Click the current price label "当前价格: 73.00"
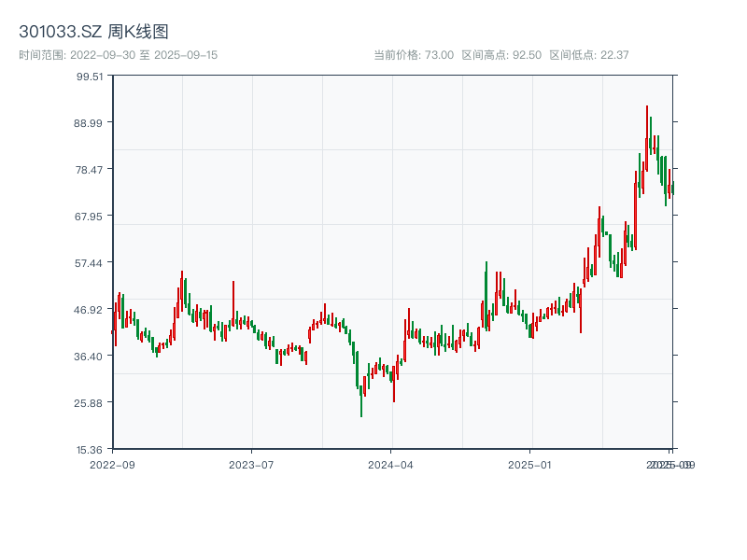 click(414, 55)
